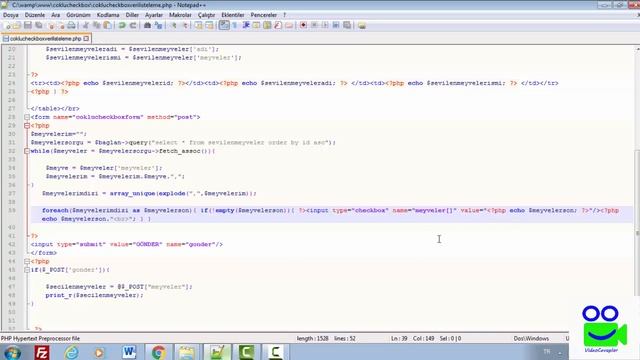Undo the last edit via toolbar
The image size is (640, 360).
pyautogui.click(x=122, y=25)
